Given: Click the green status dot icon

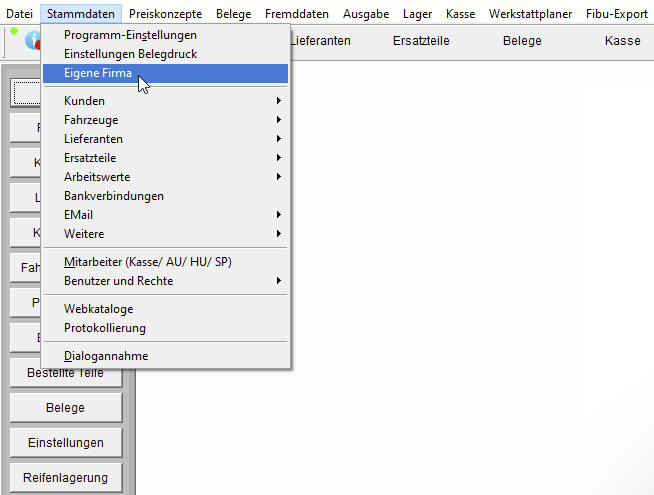Looking at the screenshot, I should (x=14, y=31).
